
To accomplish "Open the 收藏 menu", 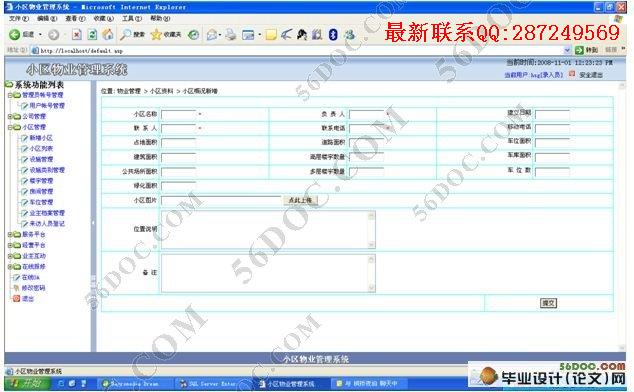I will point(104,19).
